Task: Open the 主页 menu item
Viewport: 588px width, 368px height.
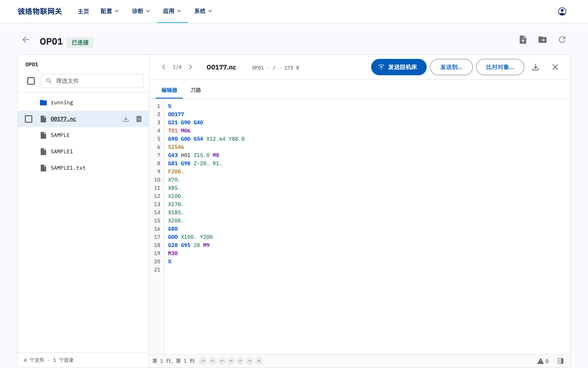Action: (x=83, y=11)
